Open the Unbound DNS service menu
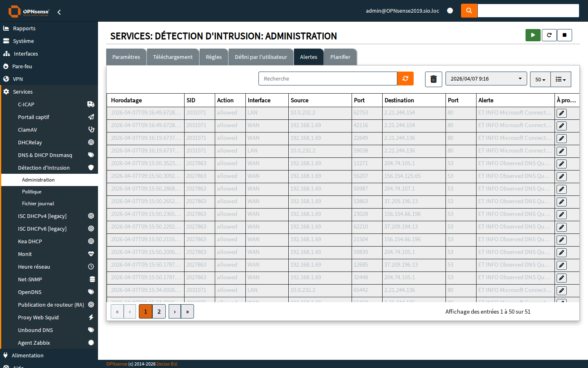This screenshot has width=588, height=368. (x=50, y=330)
